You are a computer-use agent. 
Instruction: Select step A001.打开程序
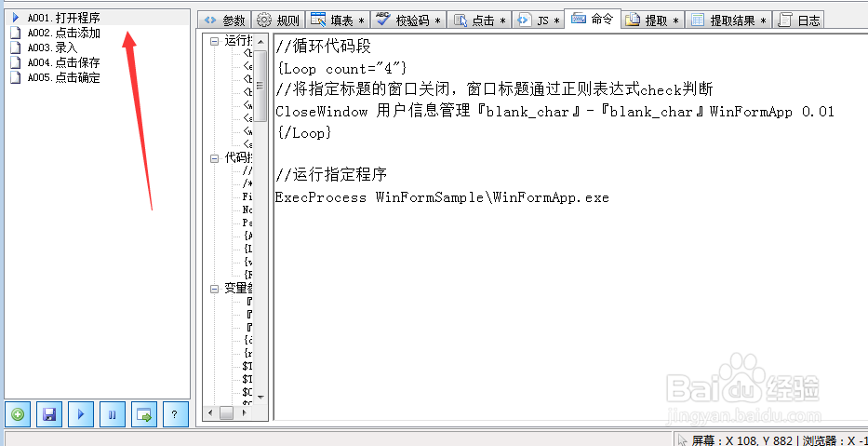(x=63, y=19)
